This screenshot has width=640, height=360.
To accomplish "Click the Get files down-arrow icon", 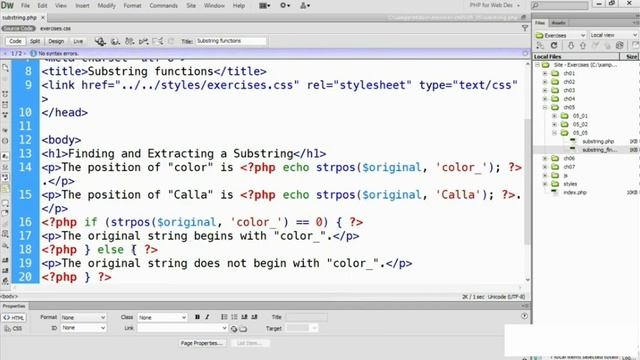I will (571, 45).
